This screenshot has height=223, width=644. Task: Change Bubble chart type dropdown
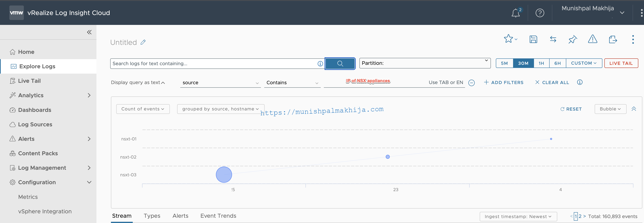click(610, 109)
